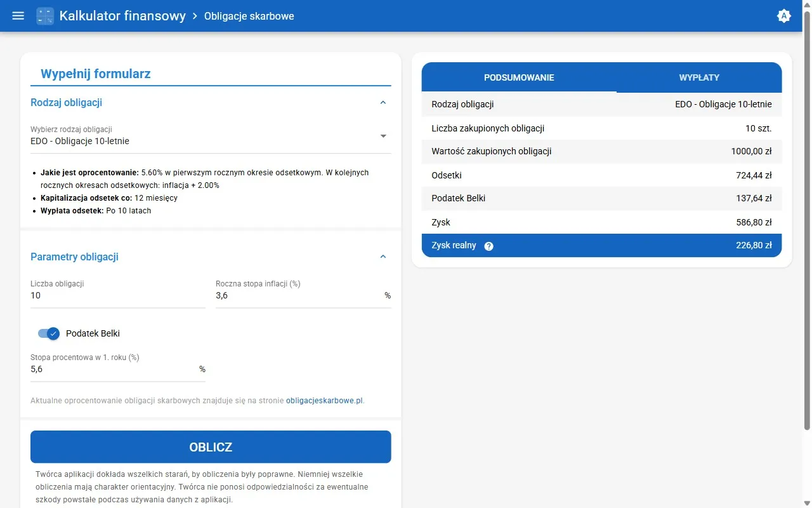Click the percent symbol in inflation field
The width and height of the screenshot is (812, 508).
point(387,295)
